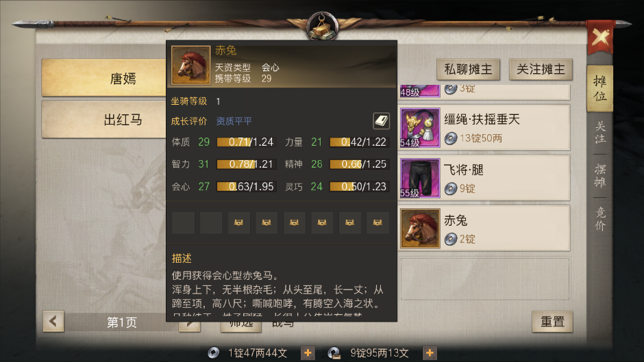This screenshot has height=362, width=644.
Task: Tap the first locked skill slot icon
Action: click(238, 222)
